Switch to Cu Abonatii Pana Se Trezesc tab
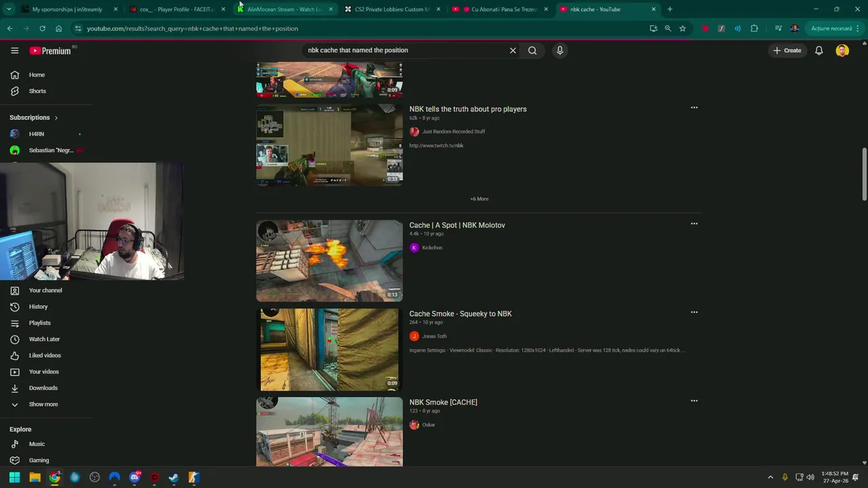 click(x=500, y=9)
